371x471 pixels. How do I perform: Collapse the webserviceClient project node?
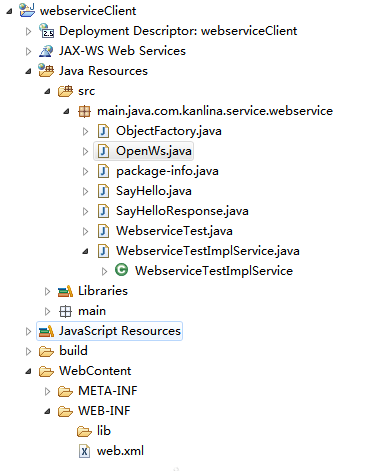(10, 11)
